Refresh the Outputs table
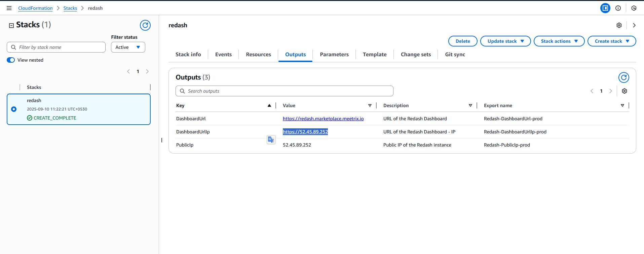The width and height of the screenshot is (644, 254). pos(624,77)
